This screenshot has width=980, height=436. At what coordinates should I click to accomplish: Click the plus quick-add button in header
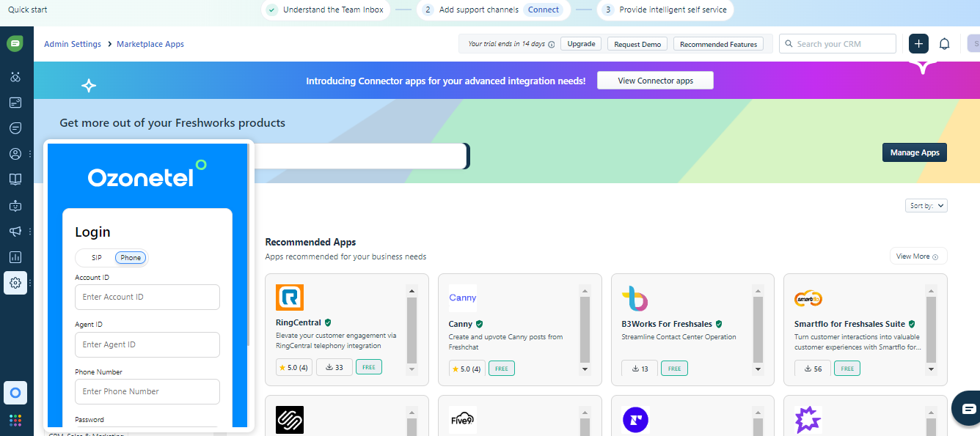[x=918, y=44]
